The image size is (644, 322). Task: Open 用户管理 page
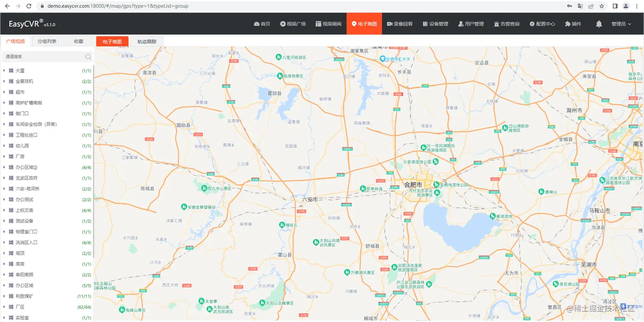coord(471,24)
